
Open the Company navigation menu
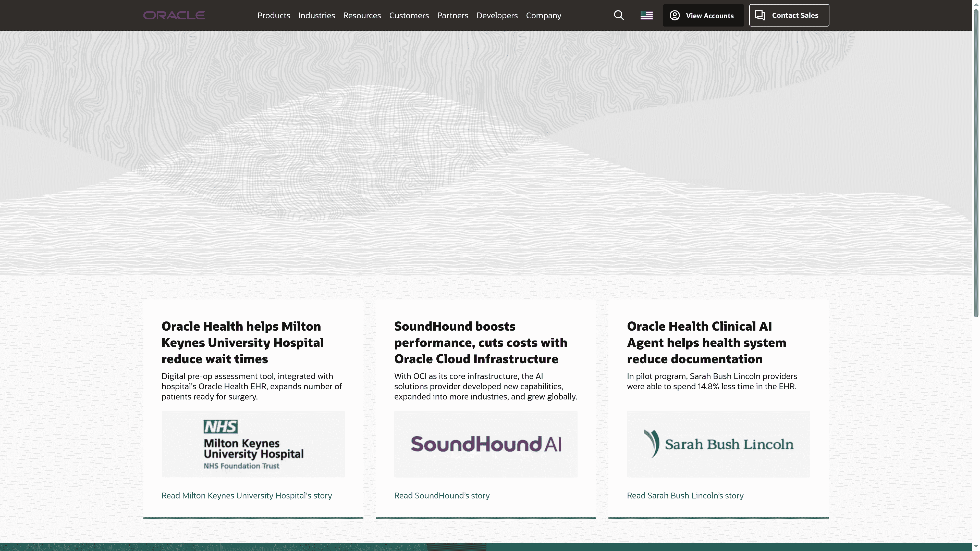click(543, 15)
